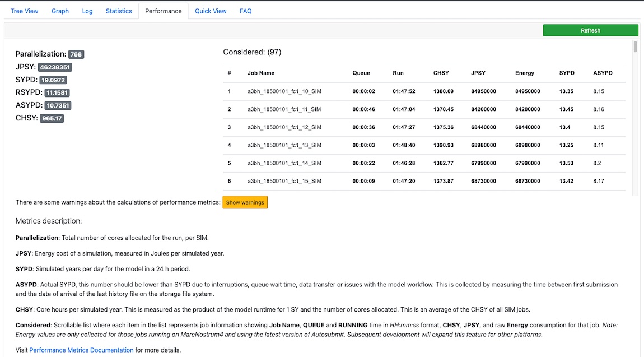
Task: Select job a3bh_18500101_fc1_13_SIM
Action: pyautogui.click(x=284, y=145)
